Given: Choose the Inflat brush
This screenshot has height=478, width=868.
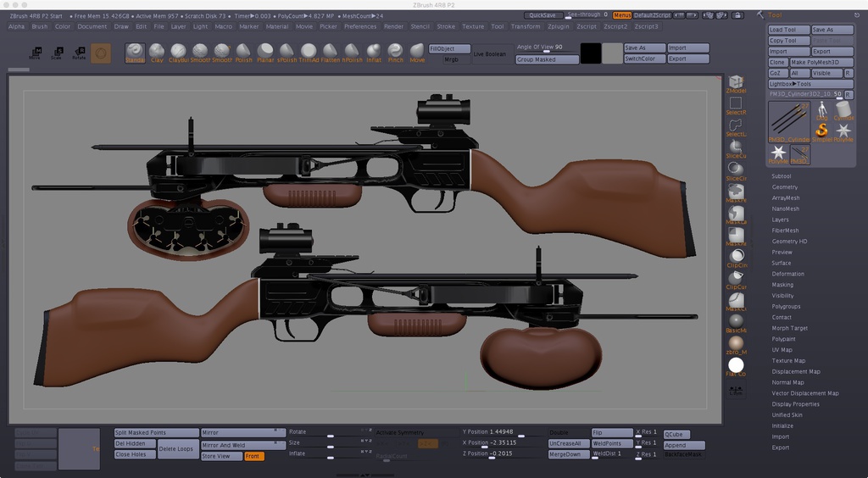Looking at the screenshot, I should 374,53.
